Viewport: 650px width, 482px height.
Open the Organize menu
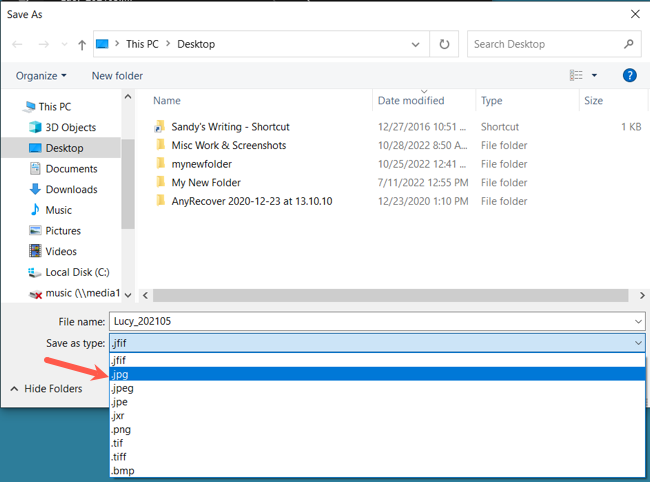[41, 76]
